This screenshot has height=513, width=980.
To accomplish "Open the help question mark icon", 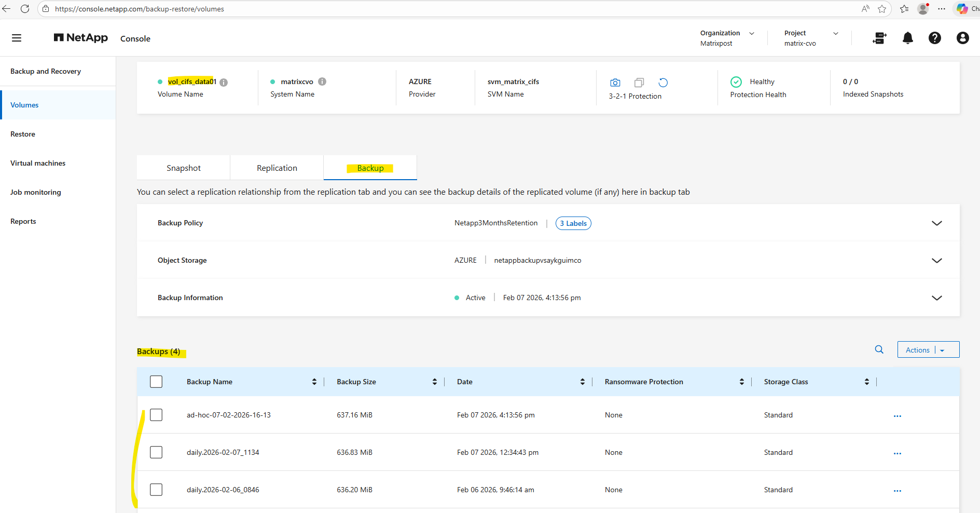I will [x=934, y=38].
